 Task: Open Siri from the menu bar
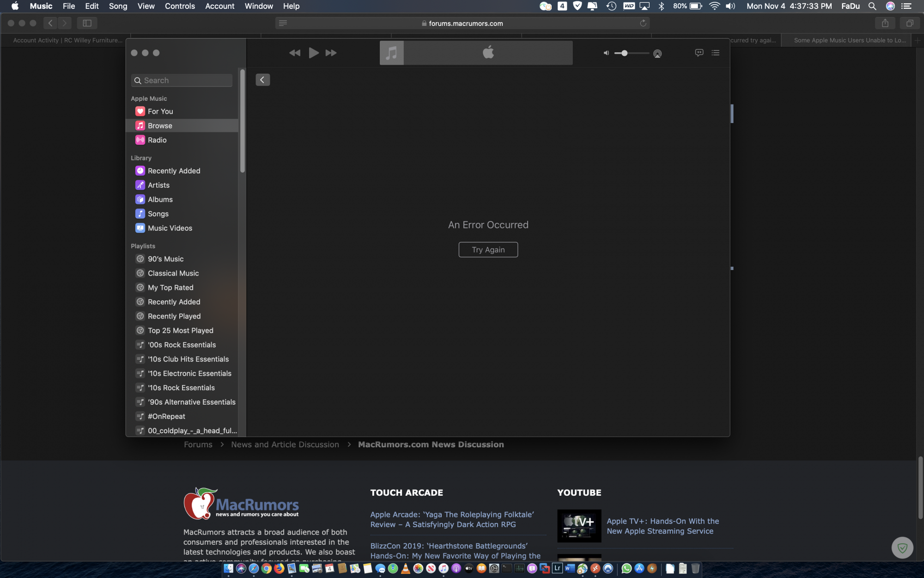click(890, 6)
